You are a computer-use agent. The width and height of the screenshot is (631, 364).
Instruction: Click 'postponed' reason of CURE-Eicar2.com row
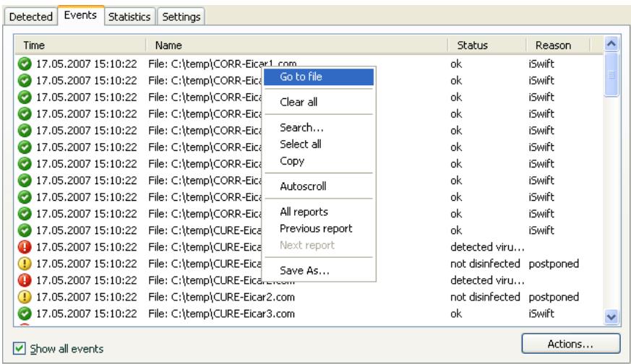(x=554, y=297)
